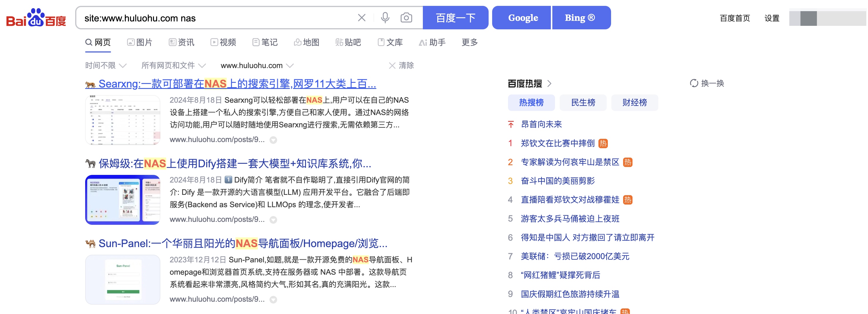Image resolution: width=868 pixels, height=314 pixels.
Task: Click the Google search button
Action: click(x=521, y=18)
